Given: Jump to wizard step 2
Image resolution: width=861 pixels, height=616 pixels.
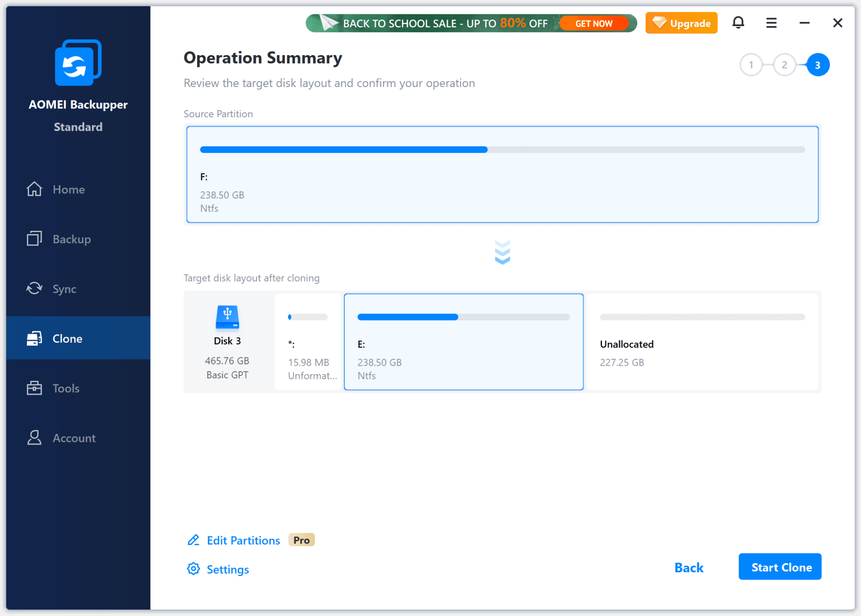Looking at the screenshot, I should 784,65.
